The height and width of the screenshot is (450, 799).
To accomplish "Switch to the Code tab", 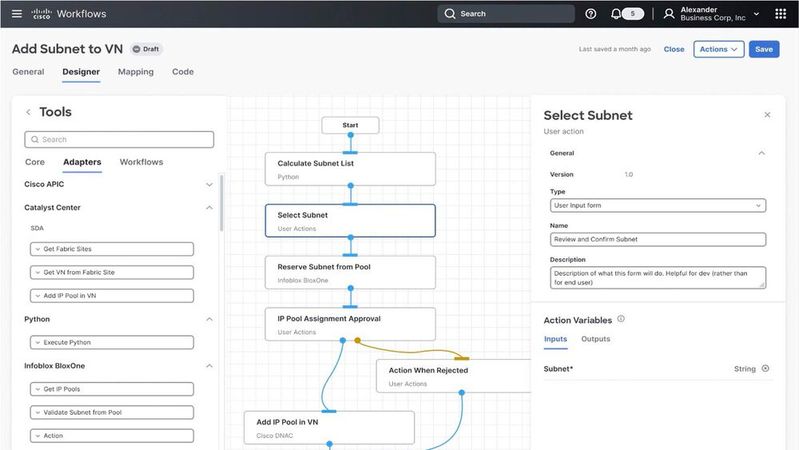I will (182, 72).
